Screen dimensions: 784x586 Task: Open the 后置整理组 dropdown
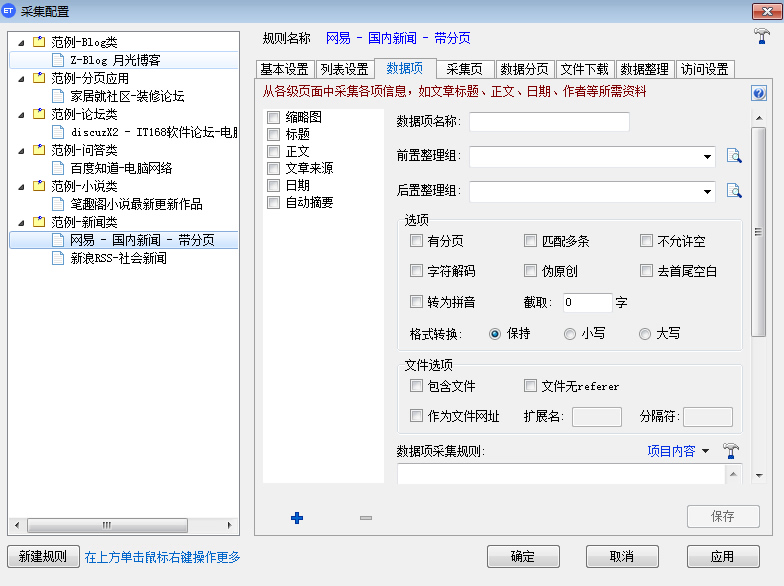coord(707,192)
